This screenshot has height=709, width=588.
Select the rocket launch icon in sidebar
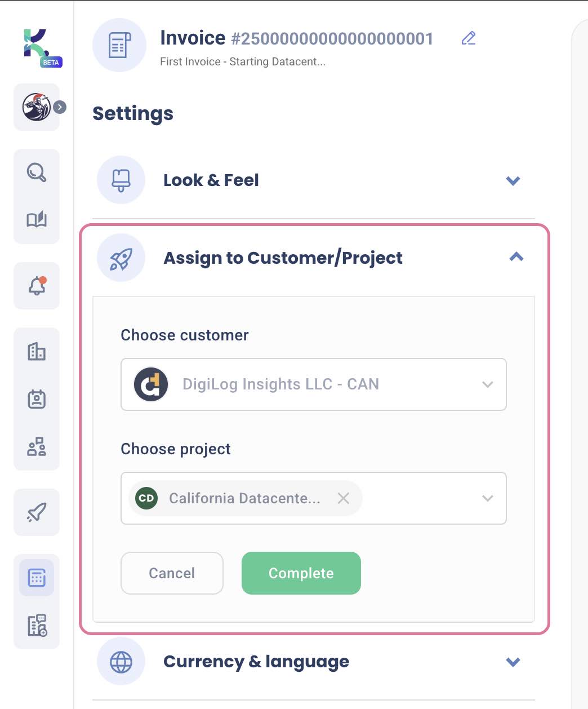[36, 512]
